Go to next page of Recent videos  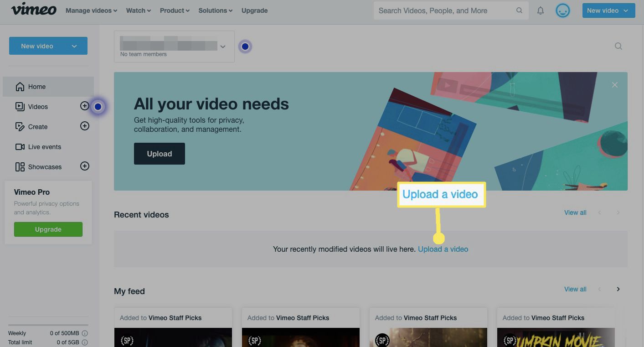click(618, 212)
